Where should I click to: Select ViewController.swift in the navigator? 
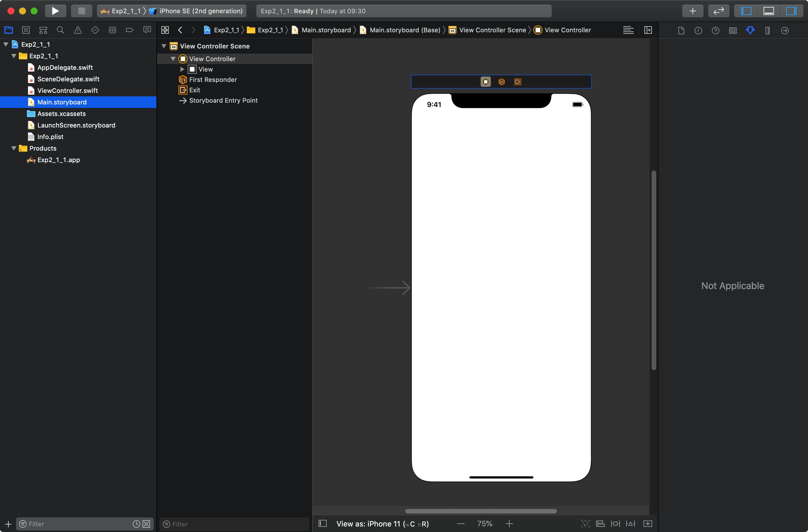[x=68, y=91]
